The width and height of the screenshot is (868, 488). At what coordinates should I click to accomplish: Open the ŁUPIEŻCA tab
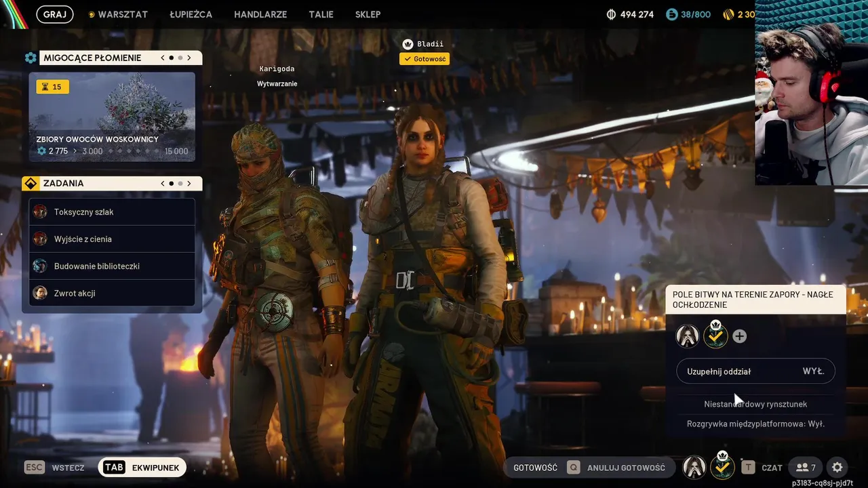191,14
